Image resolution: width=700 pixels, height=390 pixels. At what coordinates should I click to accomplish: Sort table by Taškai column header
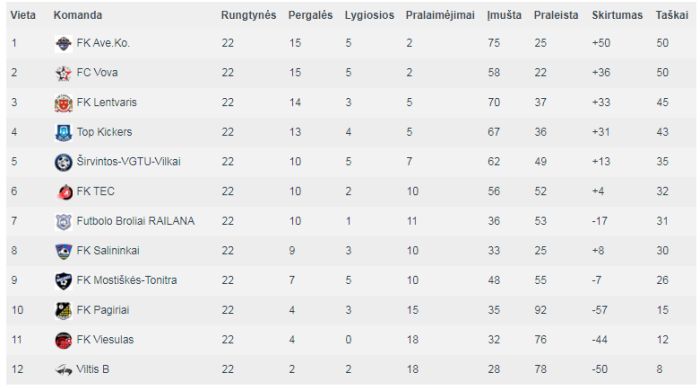pyautogui.click(x=671, y=15)
